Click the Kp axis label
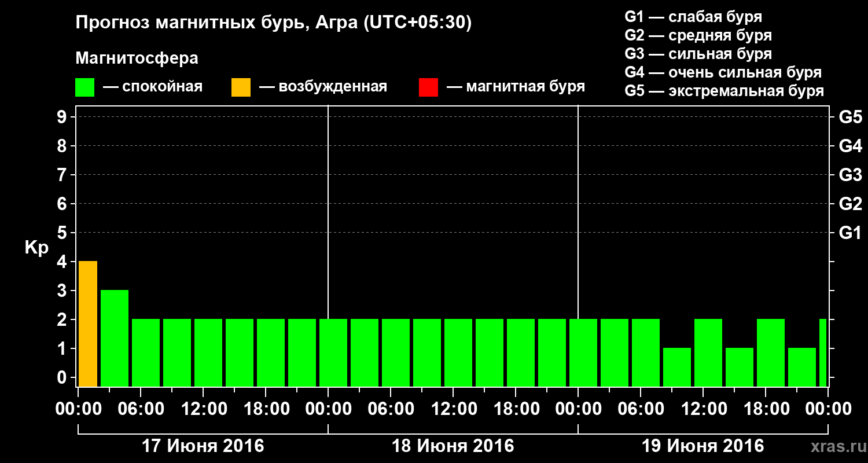The width and height of the screenshot is (868, 463). pyautogui.click(x=36, y=248)
